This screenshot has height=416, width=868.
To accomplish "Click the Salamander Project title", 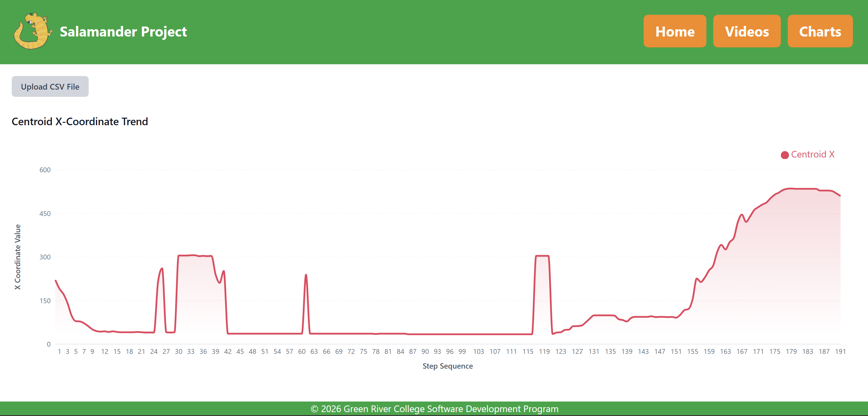I will 123,32.
